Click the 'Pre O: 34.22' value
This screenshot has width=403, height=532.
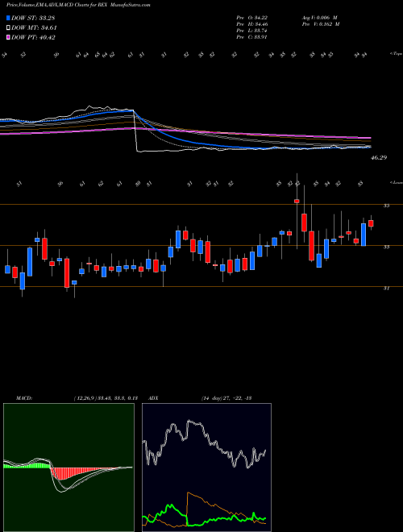tap(252, 18)
